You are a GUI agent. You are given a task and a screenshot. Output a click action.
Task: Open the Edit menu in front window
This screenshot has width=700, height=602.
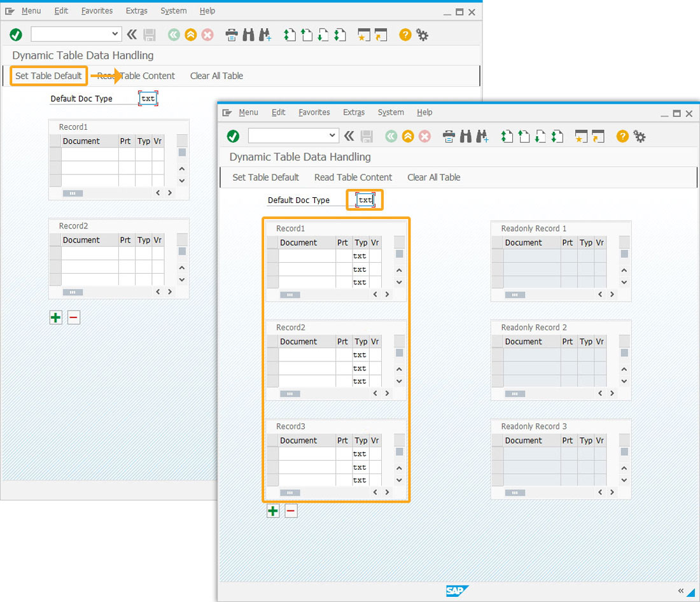point(279,113)
